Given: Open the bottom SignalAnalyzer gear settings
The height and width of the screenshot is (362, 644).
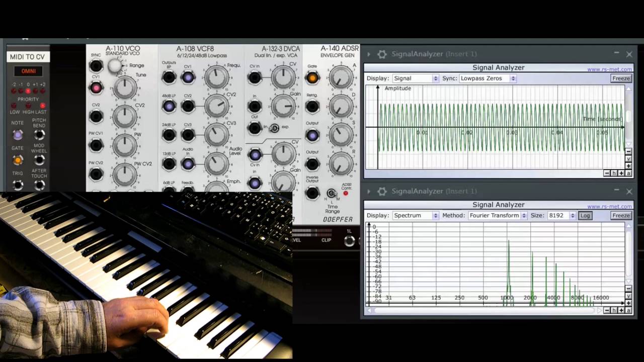Looking at the screenshot, I should (x=382, y=191).
